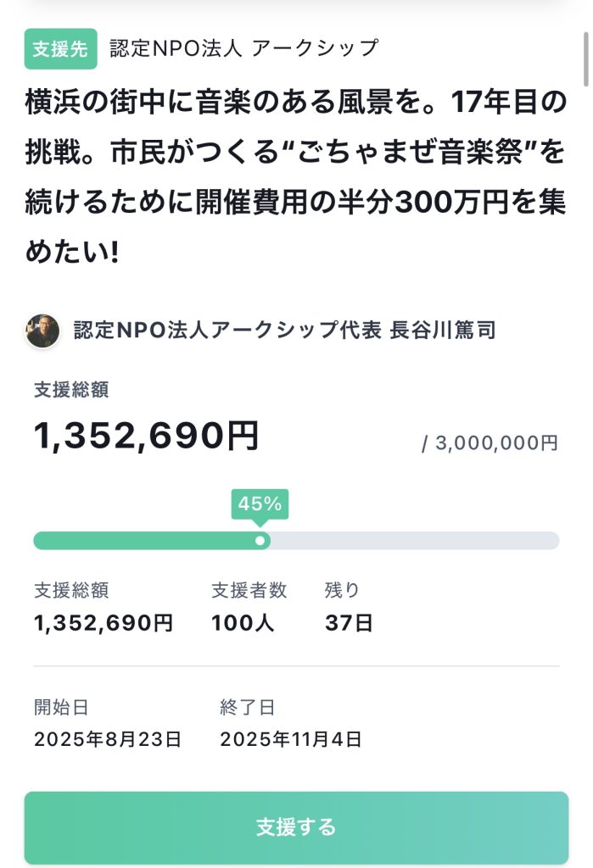Image resolution: width=593 pixels, height=868 pixels.
Task: Click the start date 2025年8月23日
Action: click(108, 739)
